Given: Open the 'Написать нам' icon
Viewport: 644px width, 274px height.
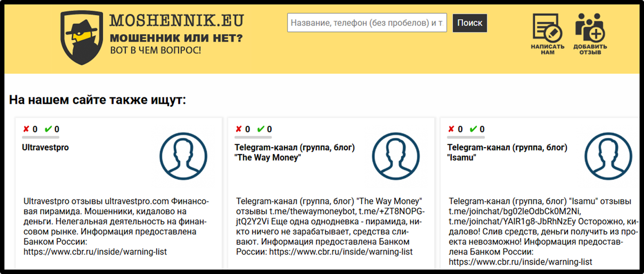Looking at the screenshot, I should pos(547,34).
